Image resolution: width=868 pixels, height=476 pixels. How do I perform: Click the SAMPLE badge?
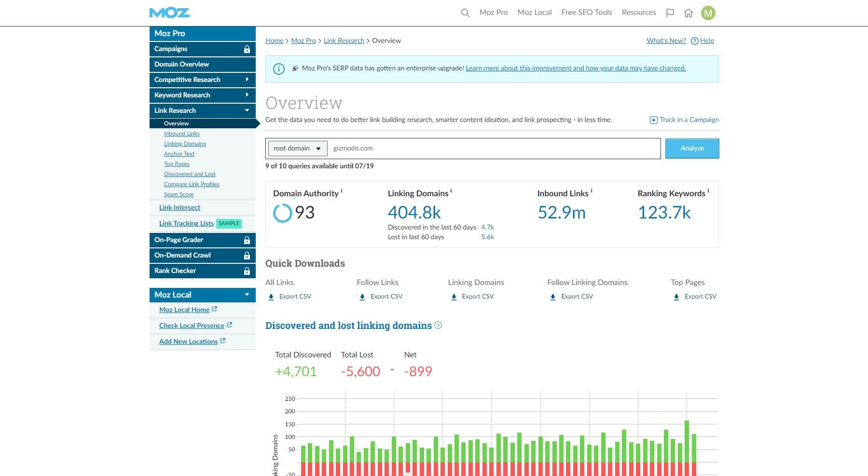pos(229,223)
